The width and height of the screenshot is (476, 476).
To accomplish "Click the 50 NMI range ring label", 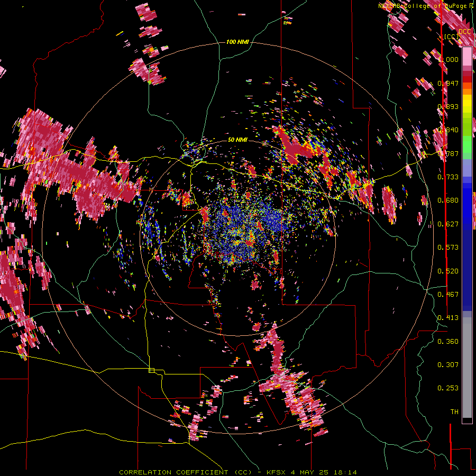I will (237, 140).
